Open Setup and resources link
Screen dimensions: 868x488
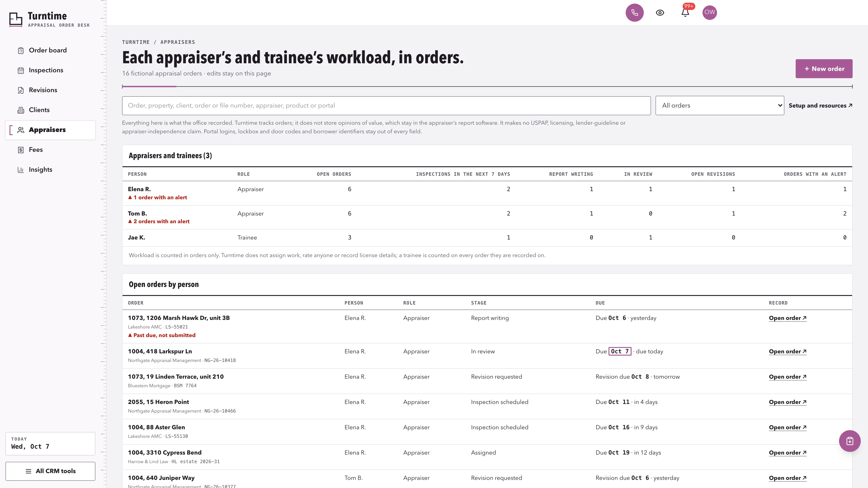pos(821,106)
